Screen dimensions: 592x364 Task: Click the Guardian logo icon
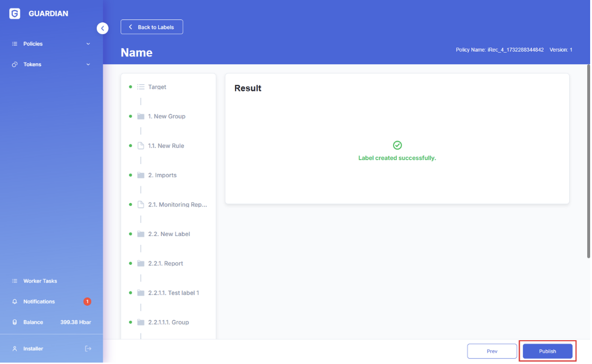click(x=15, y=13)
